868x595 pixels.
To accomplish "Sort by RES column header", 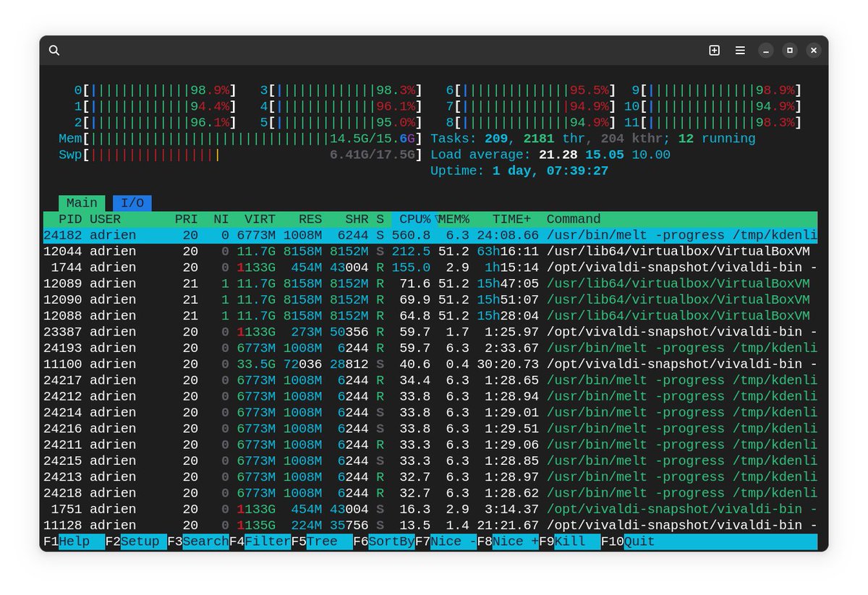I will pos(310,219).
